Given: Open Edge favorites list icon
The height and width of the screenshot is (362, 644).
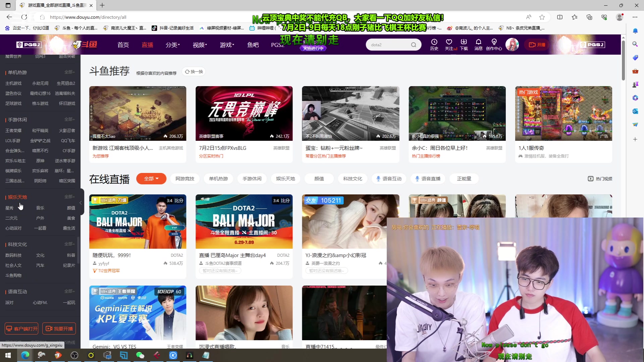Looking at the screenshot, I should 575,17.
